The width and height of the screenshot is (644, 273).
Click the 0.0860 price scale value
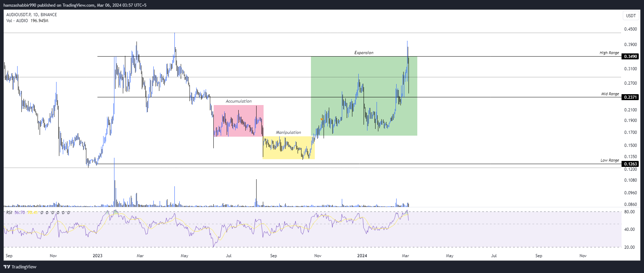tap(630, 204)
